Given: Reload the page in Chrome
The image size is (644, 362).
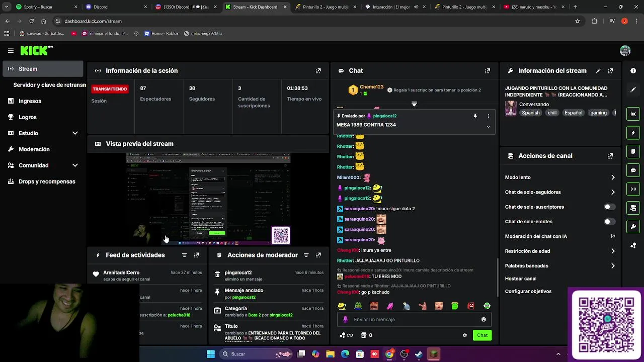Looking at the screenshot, I should (31, 21).
